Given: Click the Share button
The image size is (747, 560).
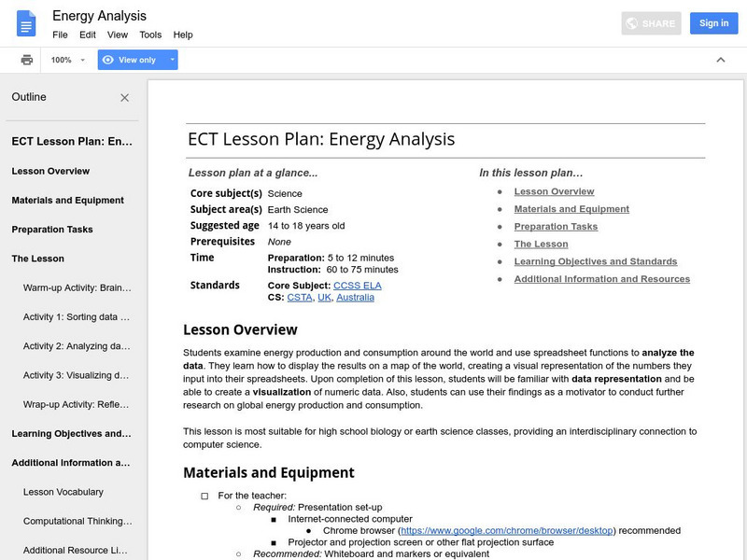Looking at the screenshot, I should (651, 22).
